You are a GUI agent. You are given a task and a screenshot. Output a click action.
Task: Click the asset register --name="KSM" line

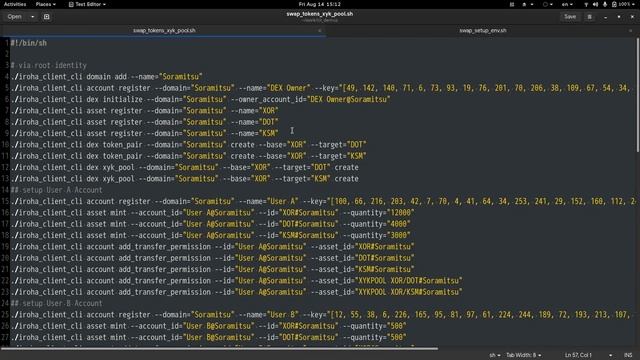point(144,133)
